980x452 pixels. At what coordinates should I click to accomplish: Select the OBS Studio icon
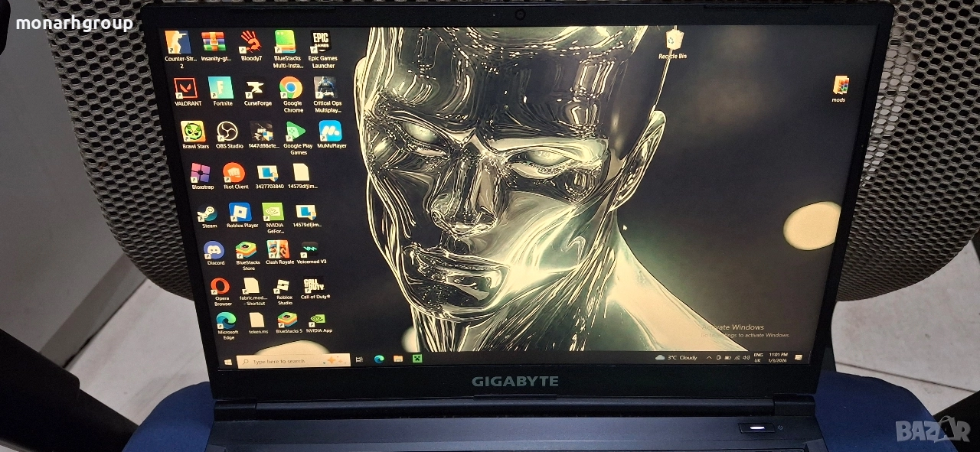pyautogui.click(x=227, y=132)
